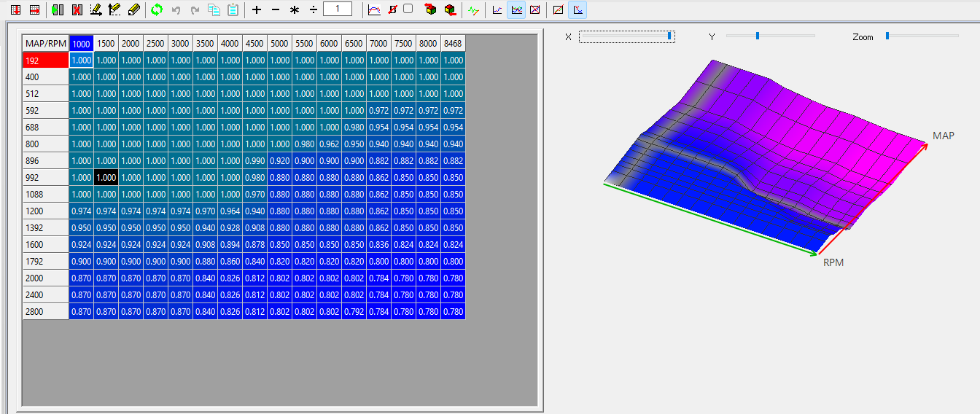Click the cell with value 0.894
The width and height of the screenshot is (980, 414).
pos(230,245)
